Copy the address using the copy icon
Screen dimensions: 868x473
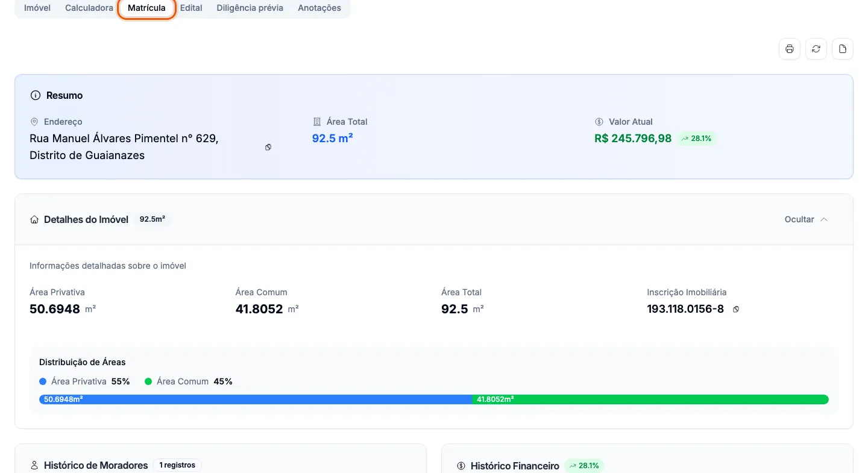coord(268,147)
